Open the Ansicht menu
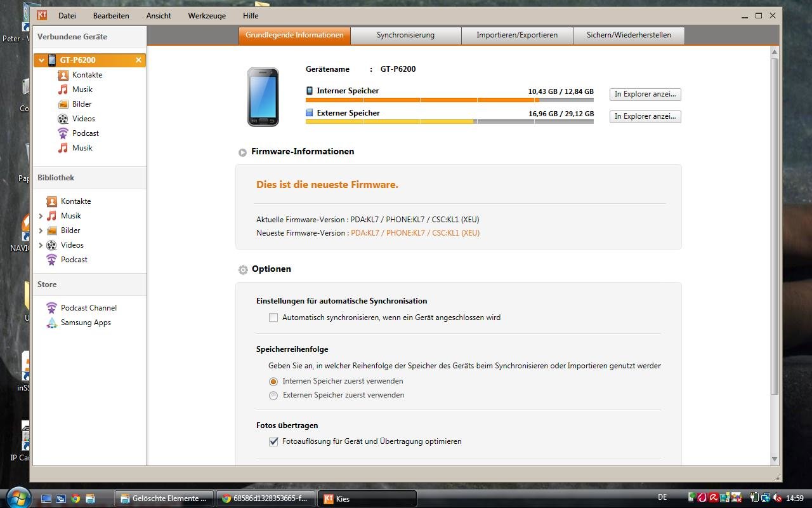Image resolution: width=812 pixels, height=508 pixels. (159, 16)
